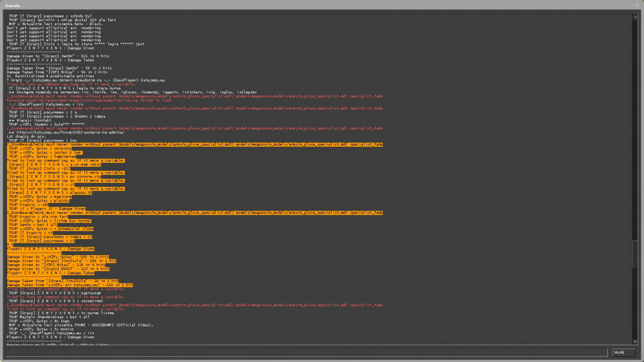
Task: Click the scroll-down arrow of the console
Action: tap(635, 341)
